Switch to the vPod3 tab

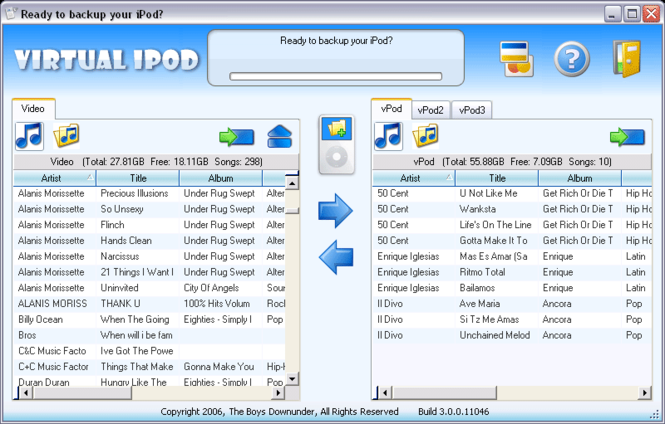point(472,110)
